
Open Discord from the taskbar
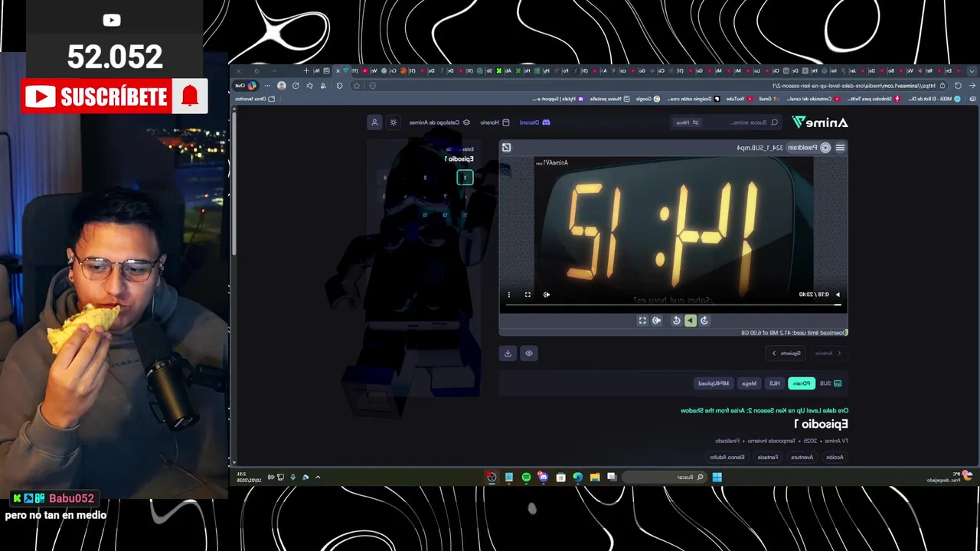[543, 478]
